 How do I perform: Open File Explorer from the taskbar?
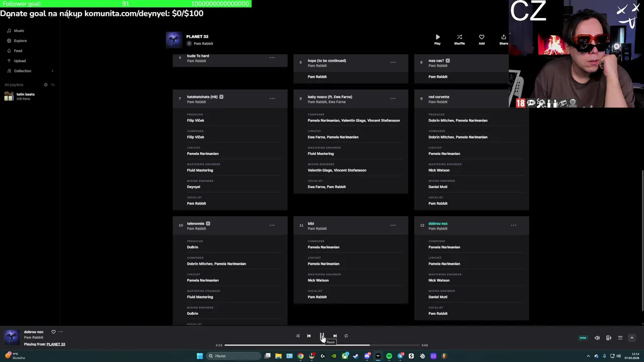tap(278, 356)
